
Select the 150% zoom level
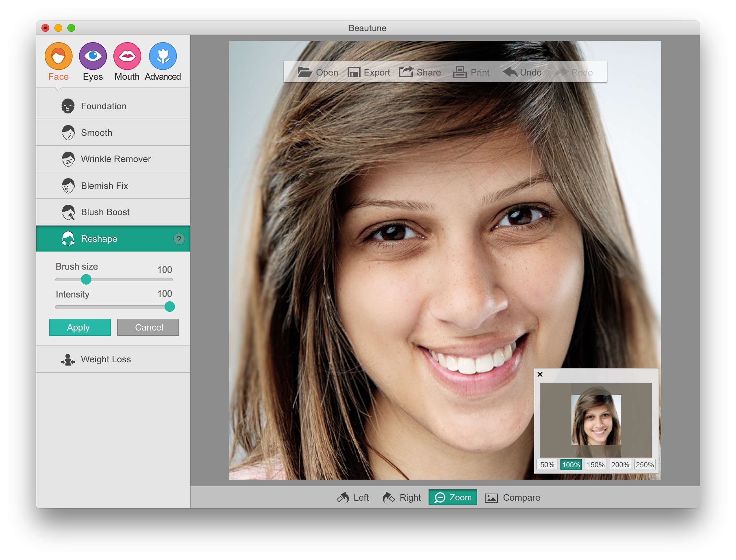pos(595,465)
